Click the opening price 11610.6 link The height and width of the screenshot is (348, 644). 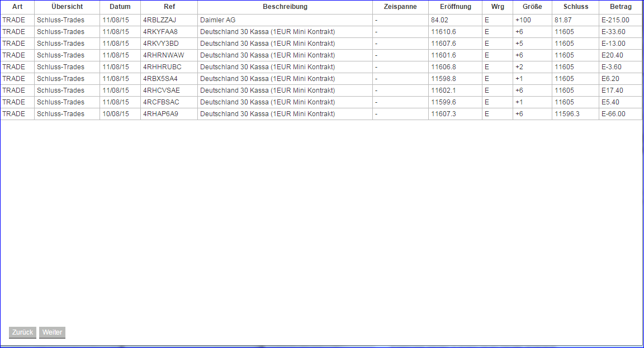(442, 31)
